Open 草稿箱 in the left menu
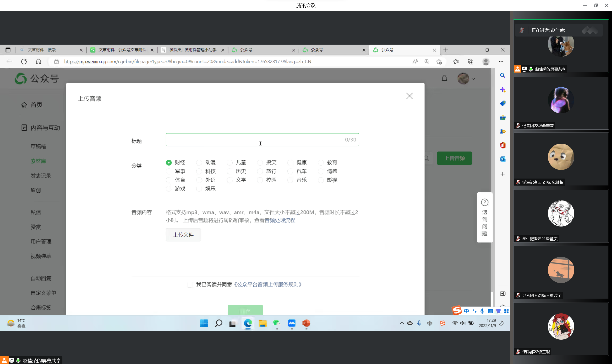612x364 pixels. (x=38, y=146)
